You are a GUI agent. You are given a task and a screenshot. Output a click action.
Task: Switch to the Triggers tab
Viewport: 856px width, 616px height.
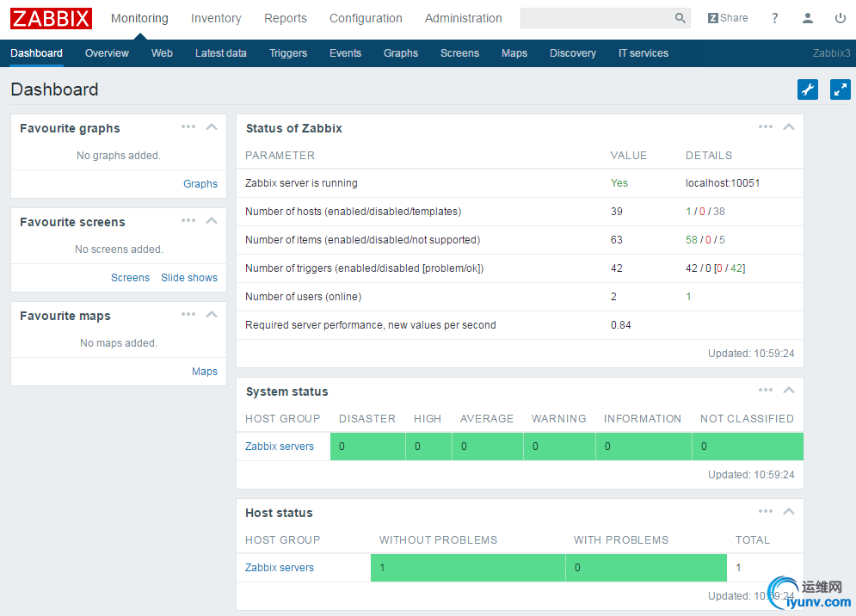tap(287, 53)
